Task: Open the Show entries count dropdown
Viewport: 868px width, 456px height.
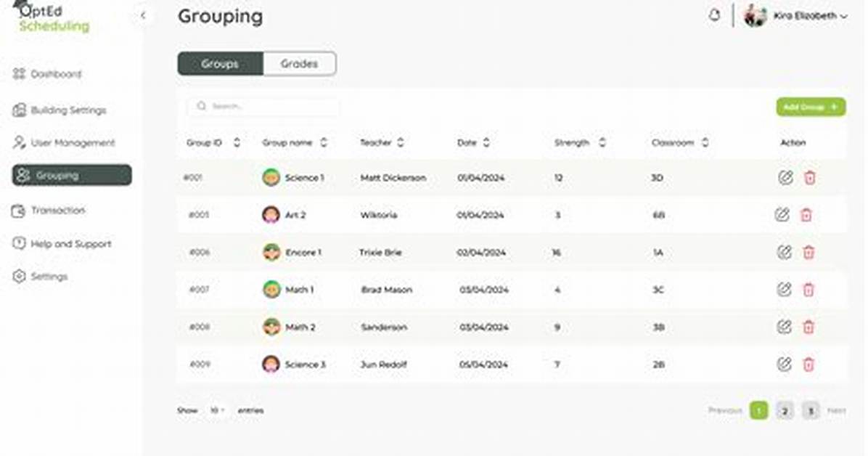Action: coord(216,410)
